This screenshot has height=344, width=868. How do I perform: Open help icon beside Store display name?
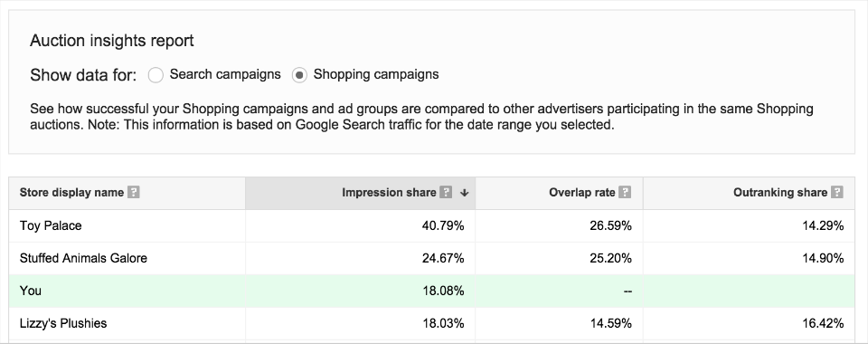pyautogui.click(x=134, y=192)
